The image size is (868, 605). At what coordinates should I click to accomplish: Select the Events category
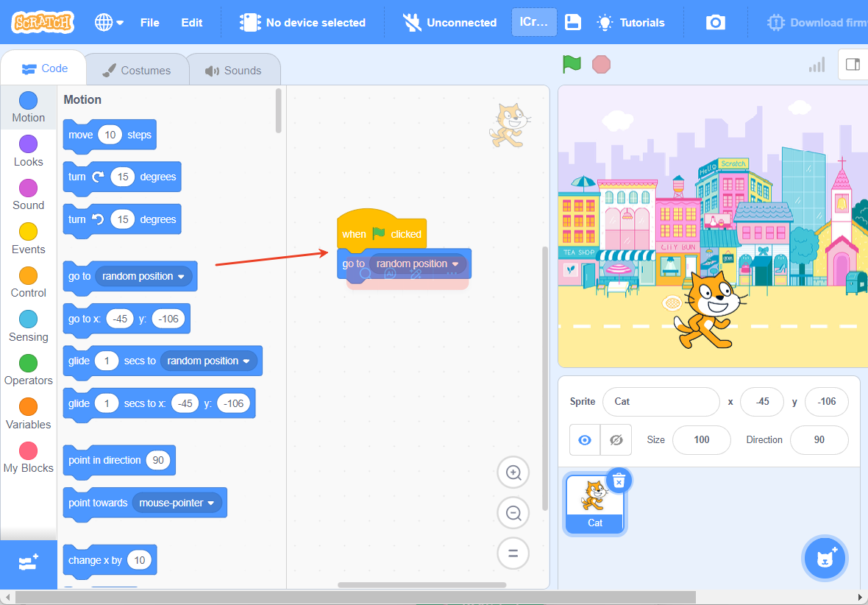pos(28,238)
